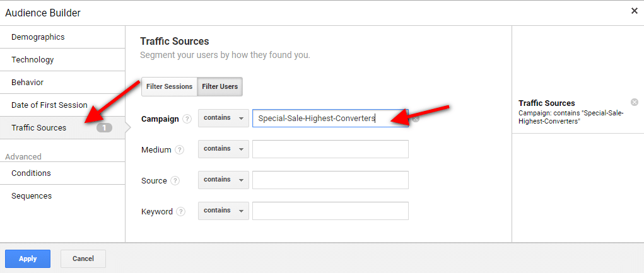Open the Campaign contains dropdown

pos(223,118)
